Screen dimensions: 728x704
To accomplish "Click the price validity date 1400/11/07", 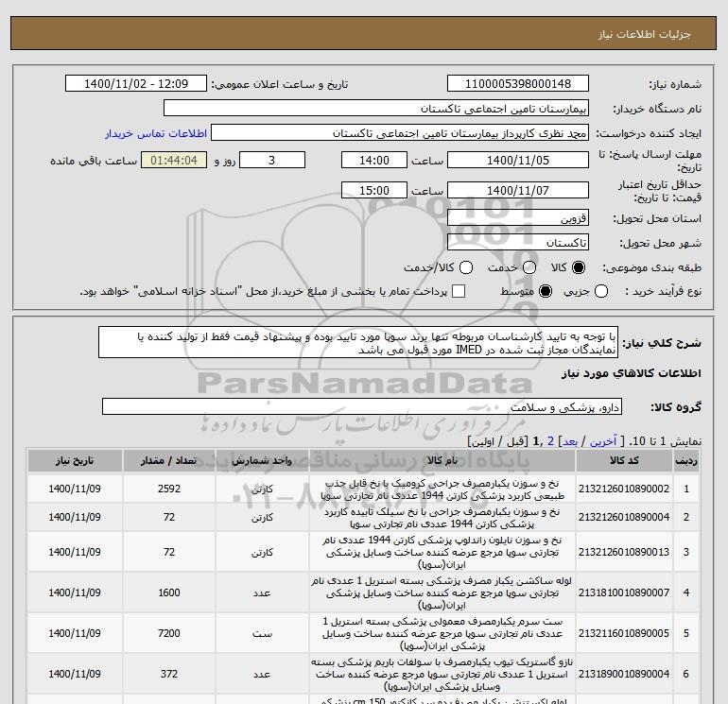I will [518, 190].
